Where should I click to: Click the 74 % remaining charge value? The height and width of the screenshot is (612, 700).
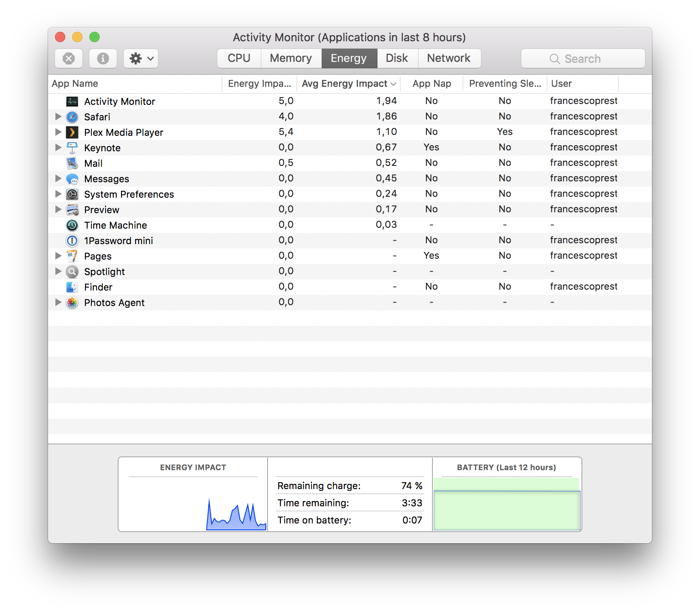click(412, 486)
